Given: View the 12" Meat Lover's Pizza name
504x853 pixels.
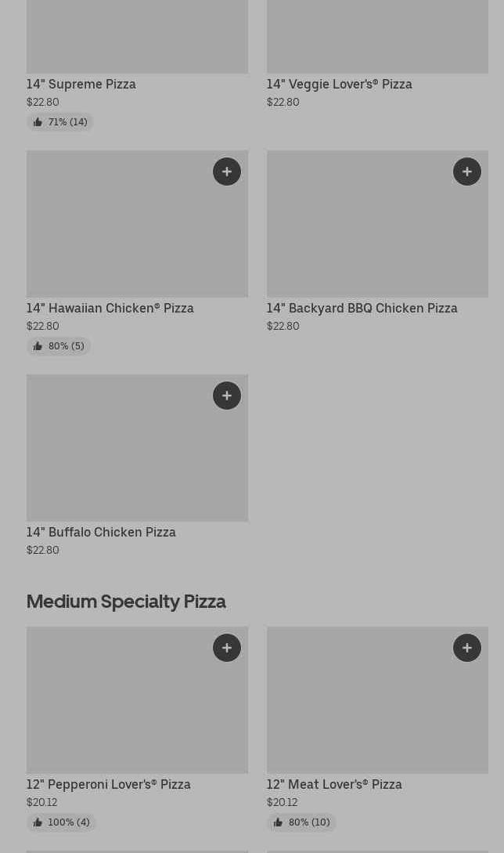Looking at the screenshot, I should pos(334,784).
